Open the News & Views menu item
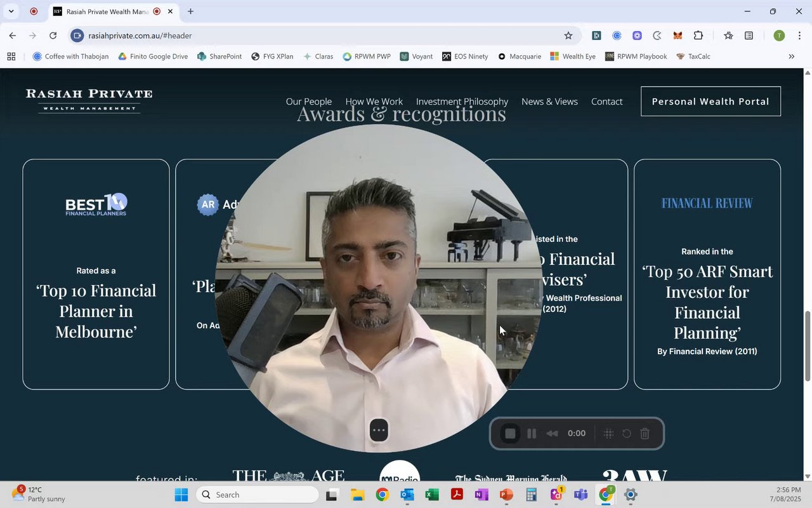Image resolution: width=812 pixels, height=508 pixels. click(x=549, y=102)
